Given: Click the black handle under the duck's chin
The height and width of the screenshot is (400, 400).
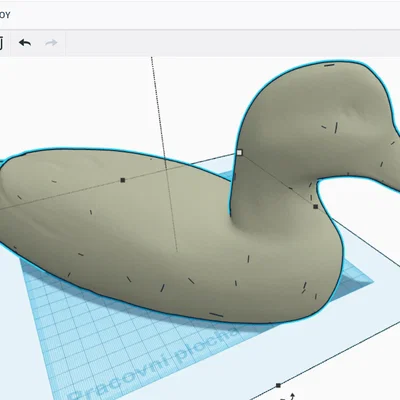Looking at the screenshot, I should point(316,207).
